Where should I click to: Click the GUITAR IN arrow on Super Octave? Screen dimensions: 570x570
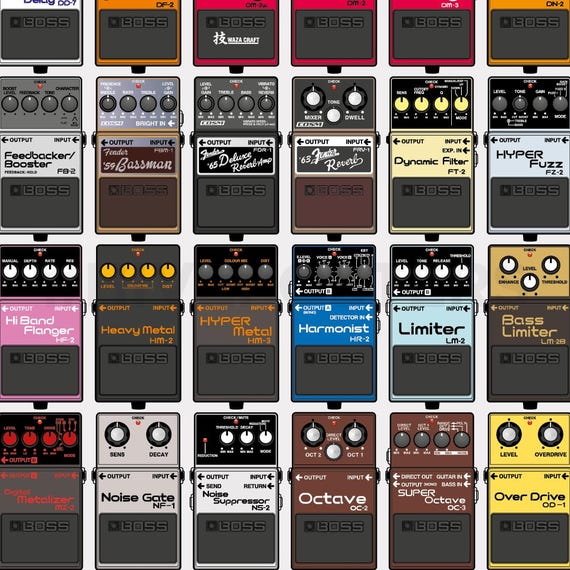click(467, 476)
